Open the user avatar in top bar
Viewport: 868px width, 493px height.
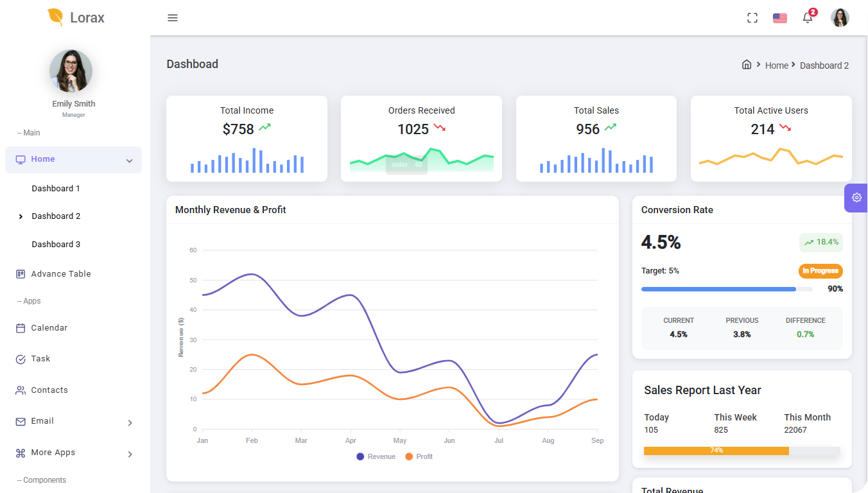coord(840,18)
